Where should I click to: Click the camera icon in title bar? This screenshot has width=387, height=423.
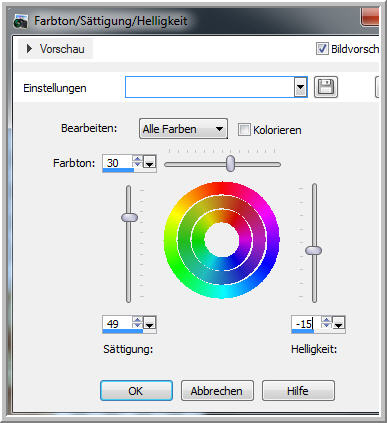coord(21,22)
